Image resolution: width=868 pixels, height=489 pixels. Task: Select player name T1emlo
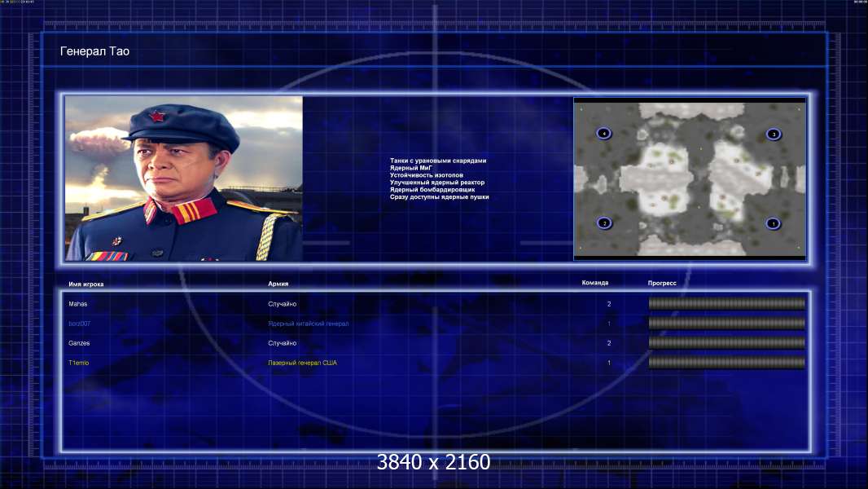coord(79,363)
